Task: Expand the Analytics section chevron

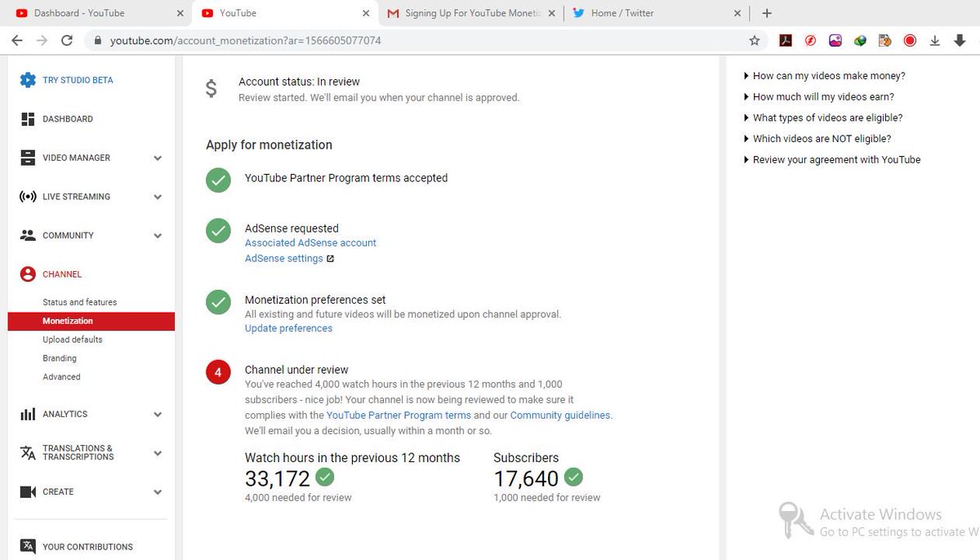Action: 158,415
